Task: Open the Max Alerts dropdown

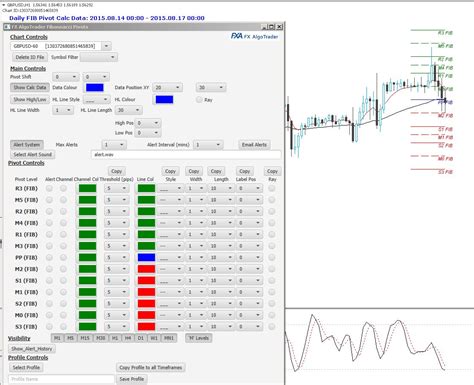Action: (x=114, y=145)
